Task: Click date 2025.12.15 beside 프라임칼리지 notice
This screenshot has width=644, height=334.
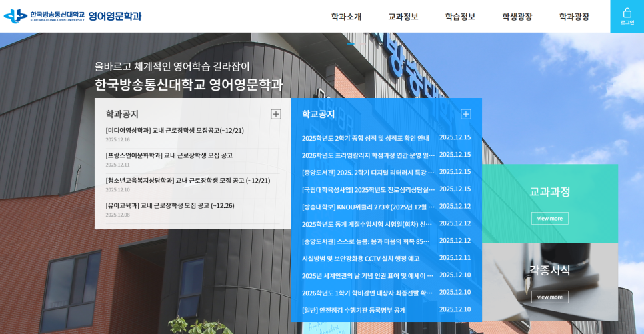Action: [x=455, y=155]
